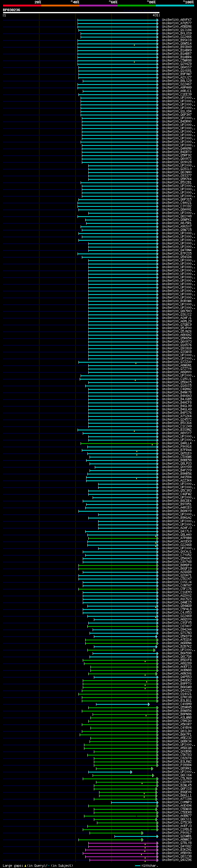This screenshot has height=868, width=197.
Task: Open hit UniRef100_O22466
Action: (177, 37)
